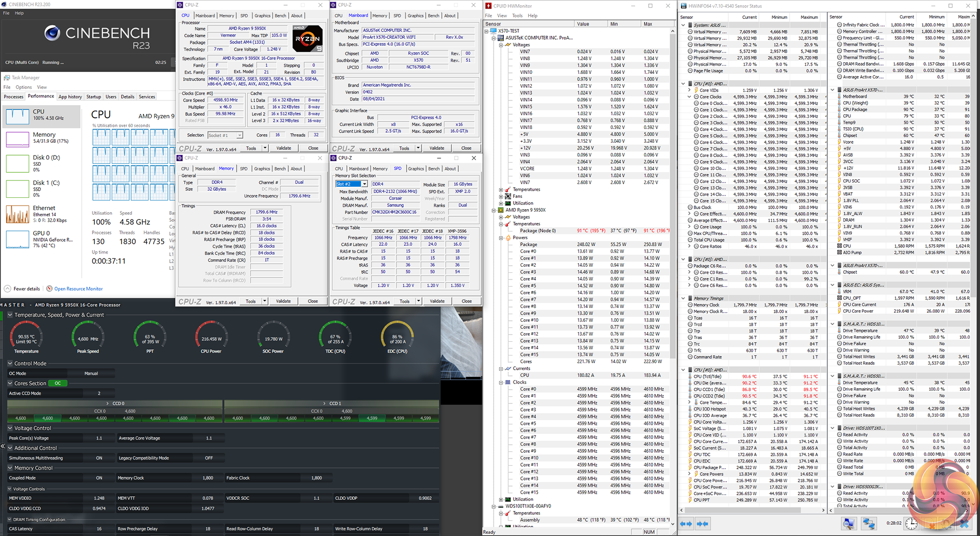The width and height of the screenshot is (980, 536).
Task: Click the HWiNFO clock icon beside the timer
Action: (911, 524)
